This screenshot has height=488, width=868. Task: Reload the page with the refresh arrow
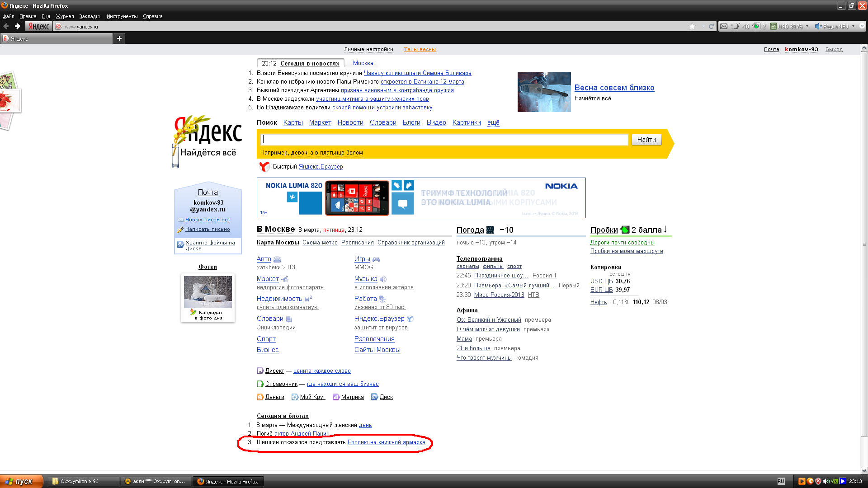coord(711,26)
